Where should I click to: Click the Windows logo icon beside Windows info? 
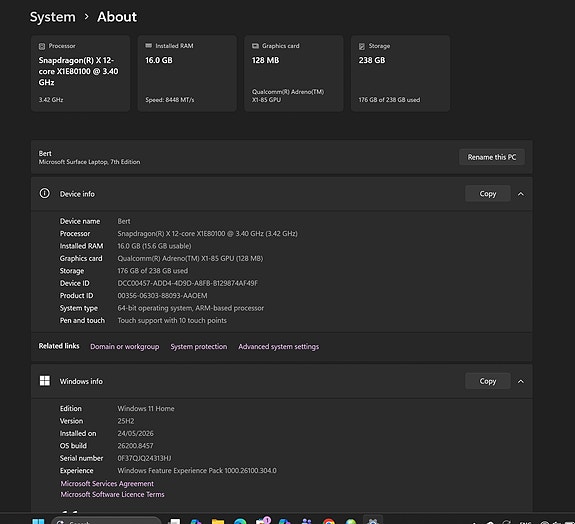(45, 381)
